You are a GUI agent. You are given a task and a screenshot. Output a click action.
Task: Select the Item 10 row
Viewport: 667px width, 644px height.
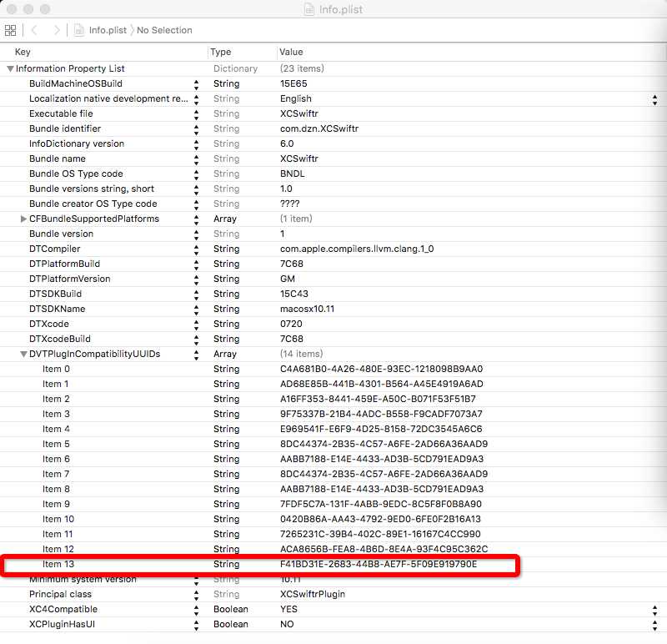333,519
